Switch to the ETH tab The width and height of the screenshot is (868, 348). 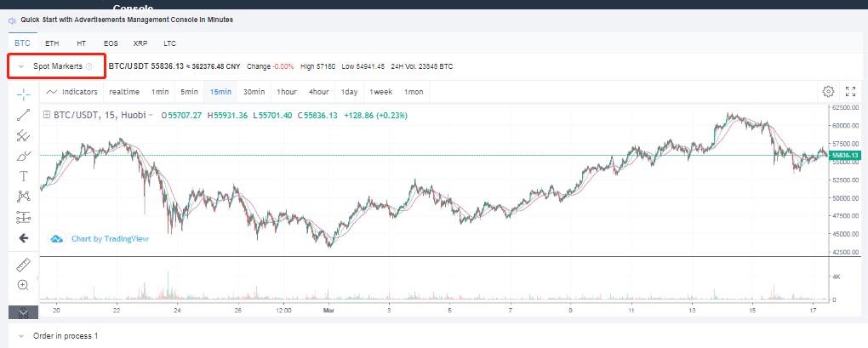[x=52, y=43]
